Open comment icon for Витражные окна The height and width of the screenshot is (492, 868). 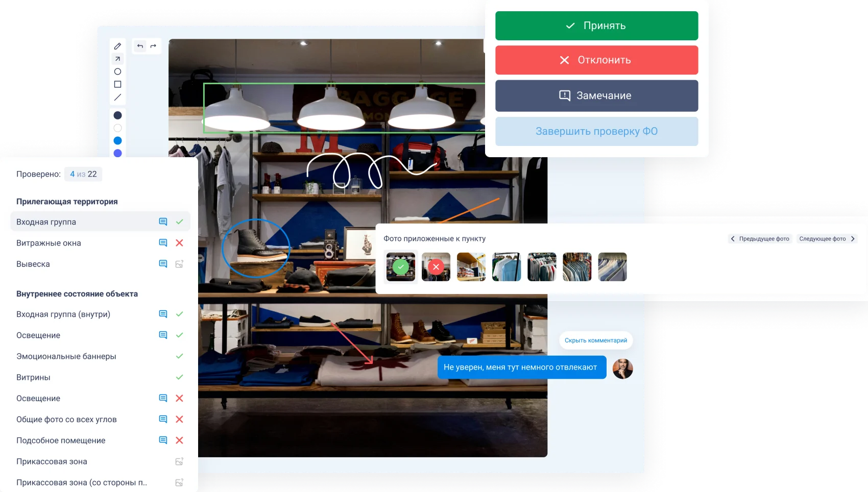tap(163, 243)
